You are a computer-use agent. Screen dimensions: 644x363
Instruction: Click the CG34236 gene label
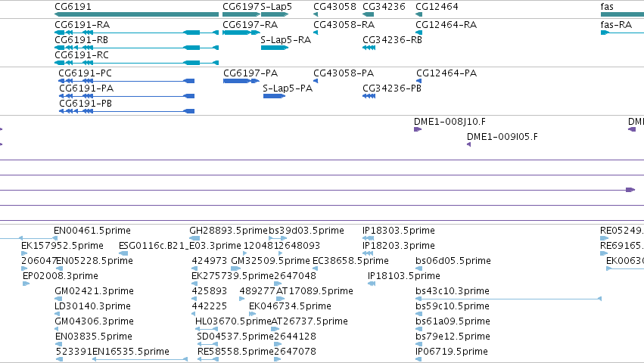click(384, 7)
